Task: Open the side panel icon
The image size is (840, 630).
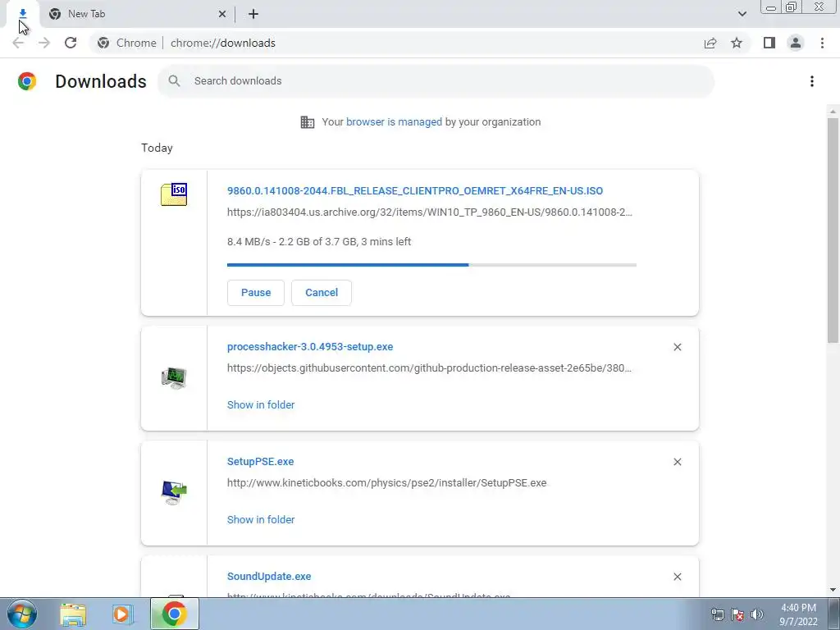Action: tap(769, 43)
